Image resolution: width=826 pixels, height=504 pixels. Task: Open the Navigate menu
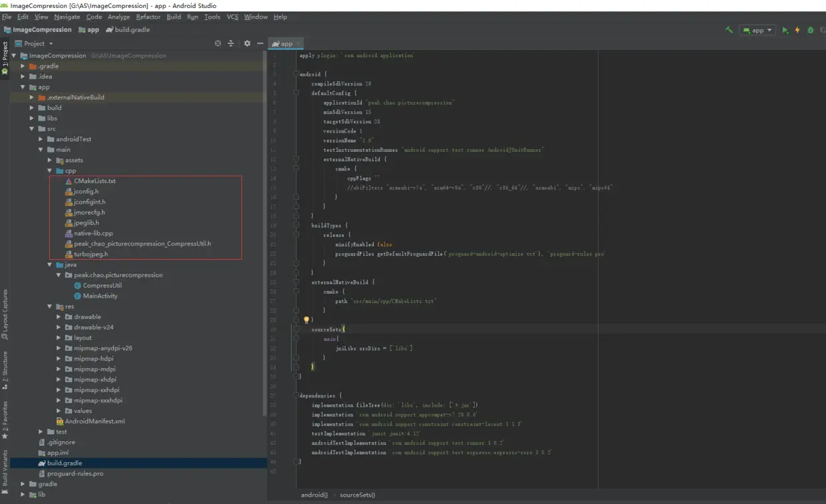pos(67,17)
